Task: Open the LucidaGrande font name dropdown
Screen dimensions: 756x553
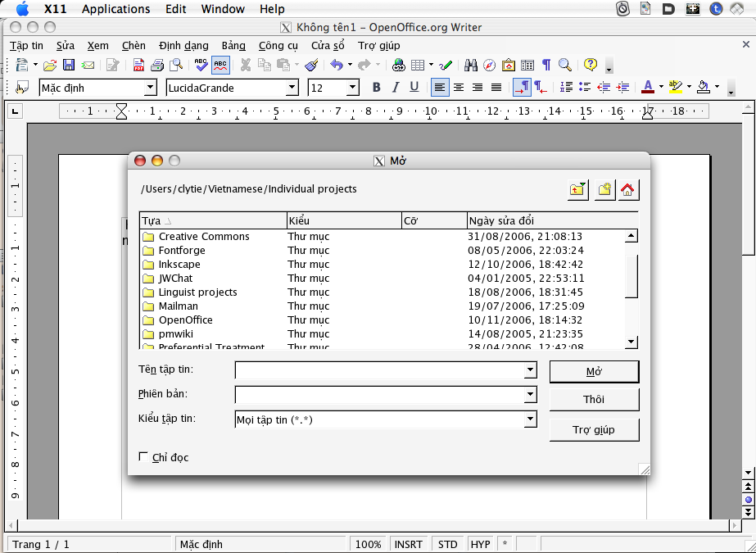Action: (x=292, y=88)
